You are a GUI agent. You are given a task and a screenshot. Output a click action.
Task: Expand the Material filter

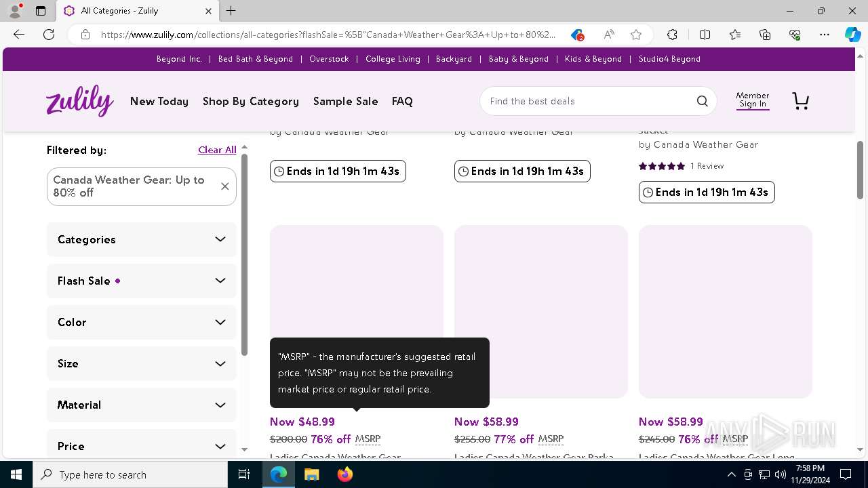142,405
